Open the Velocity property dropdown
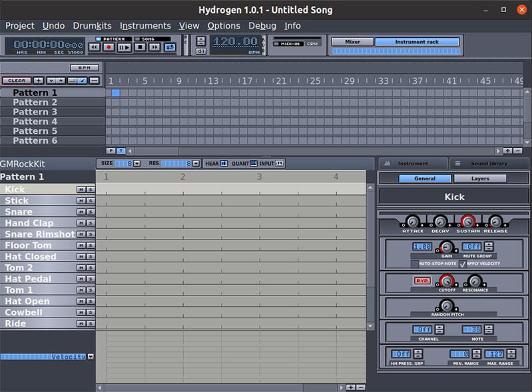 (x=91, y=357)
